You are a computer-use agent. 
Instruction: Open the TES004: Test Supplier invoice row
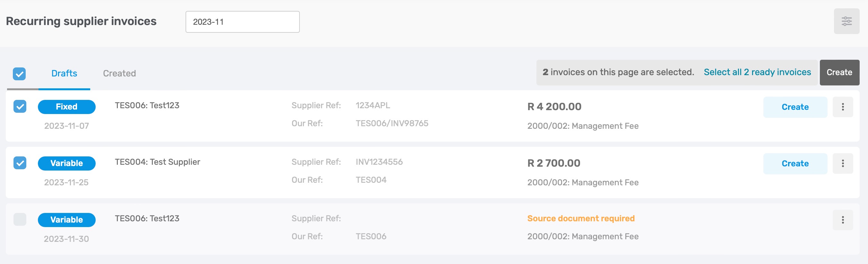click(x=432, y=172)
